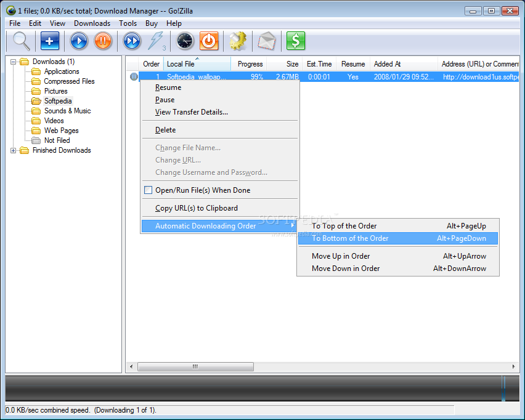The height and width of the screenshot is (420, 525).
Task: Sort by the Local File column header
Action: (197, 64)
